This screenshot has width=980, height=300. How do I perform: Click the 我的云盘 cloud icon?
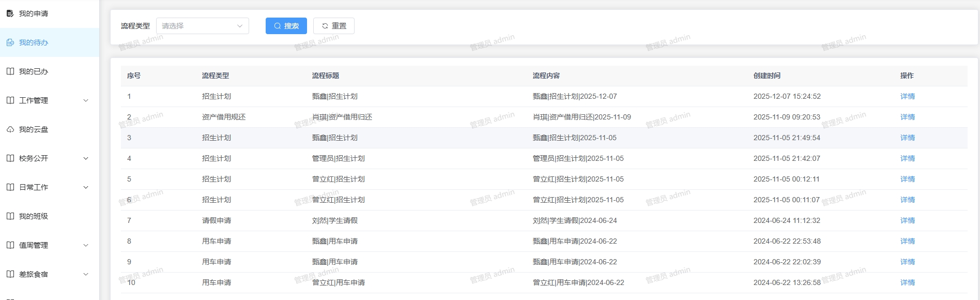[x=10, y=129]
